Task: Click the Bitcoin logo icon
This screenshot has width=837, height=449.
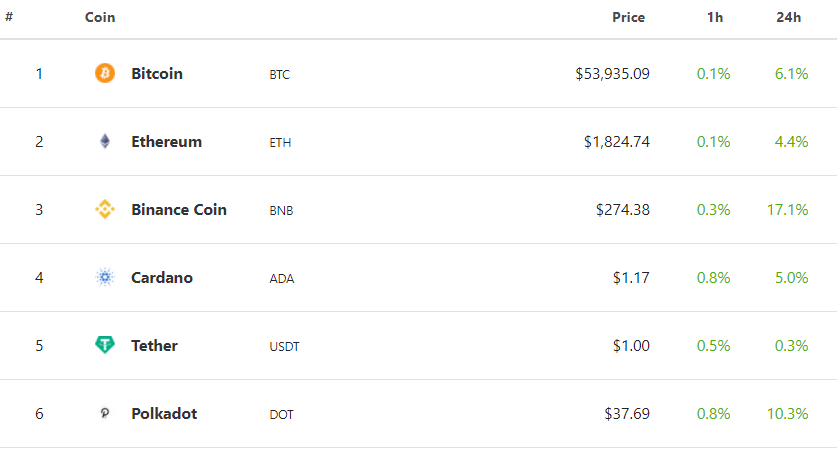Action: (x=105, y=73)
